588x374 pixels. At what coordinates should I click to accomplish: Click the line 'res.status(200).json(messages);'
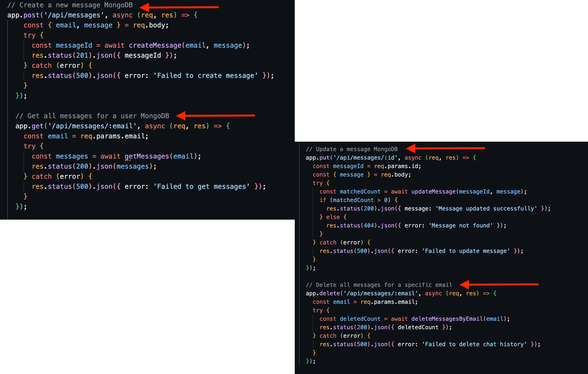click(x=94, y=166)
